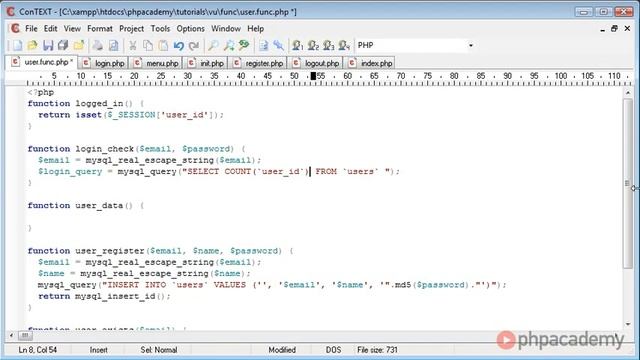Click the vertical scrollbar up arrow
Screen dimensions: 640x360
coord(628,93)
